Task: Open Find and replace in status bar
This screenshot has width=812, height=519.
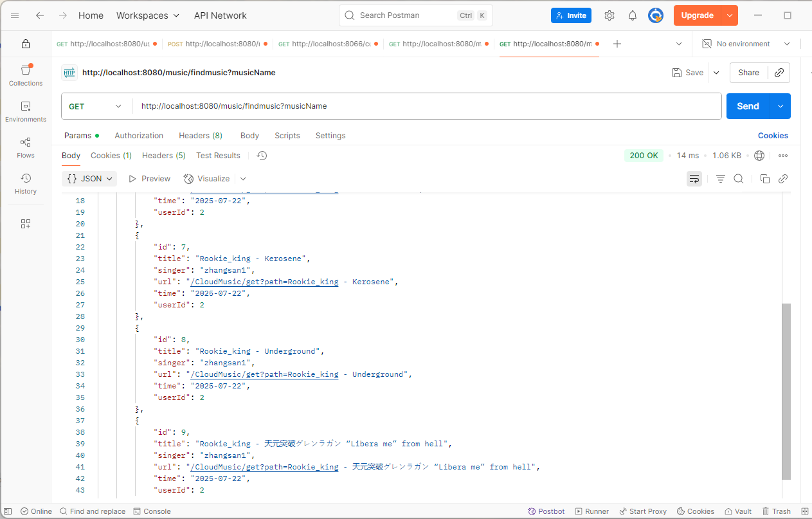Action: pos(93,511)
